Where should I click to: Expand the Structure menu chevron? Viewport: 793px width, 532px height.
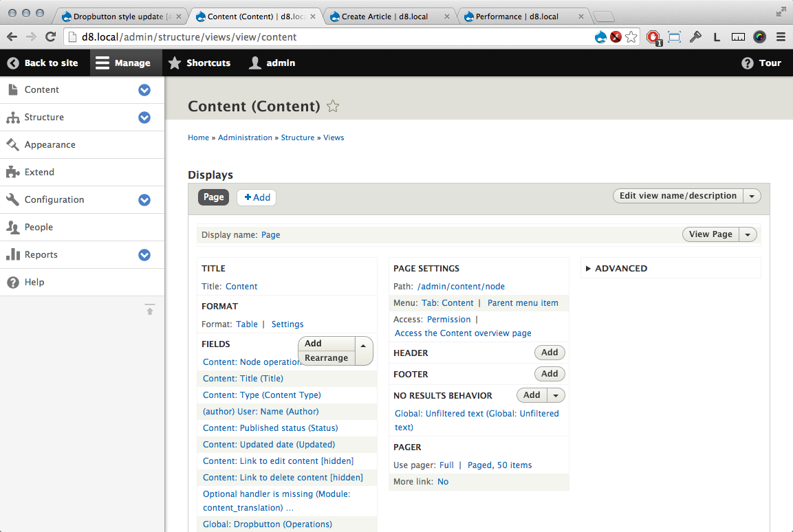click(144, 118)
